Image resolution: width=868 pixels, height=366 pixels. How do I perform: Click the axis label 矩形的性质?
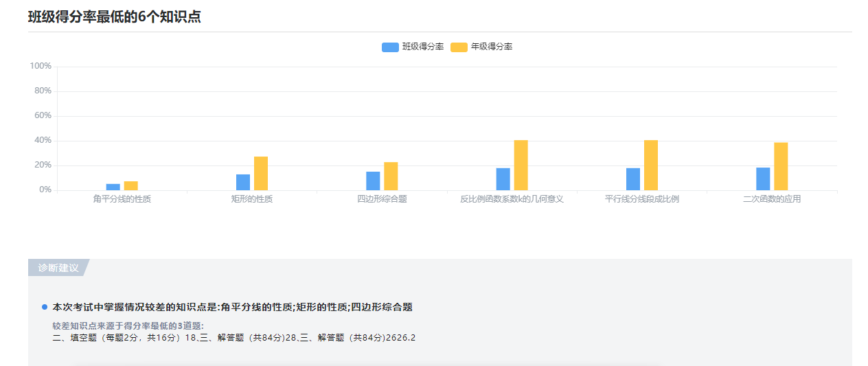click(x=252, y=199)
